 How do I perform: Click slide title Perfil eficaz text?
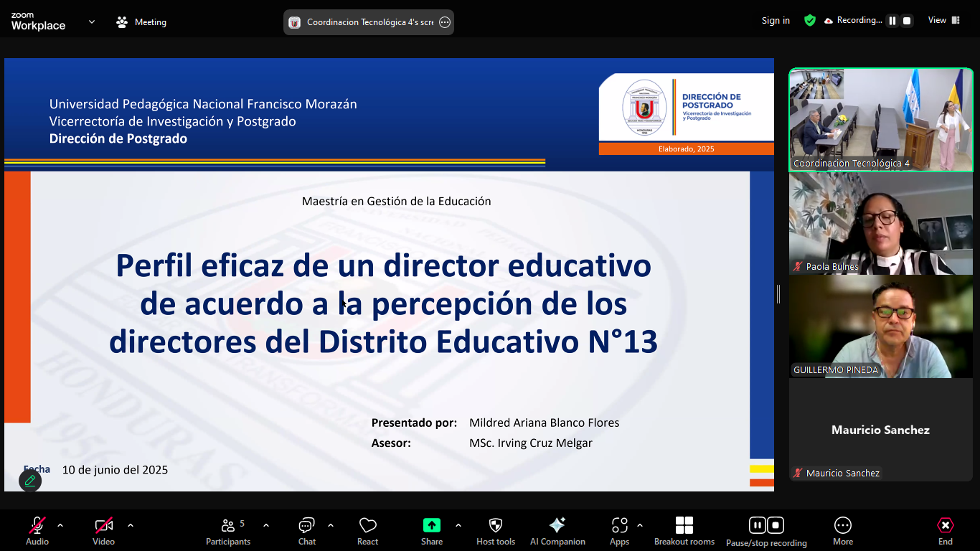pyautogui.click(x=383, y=304)
